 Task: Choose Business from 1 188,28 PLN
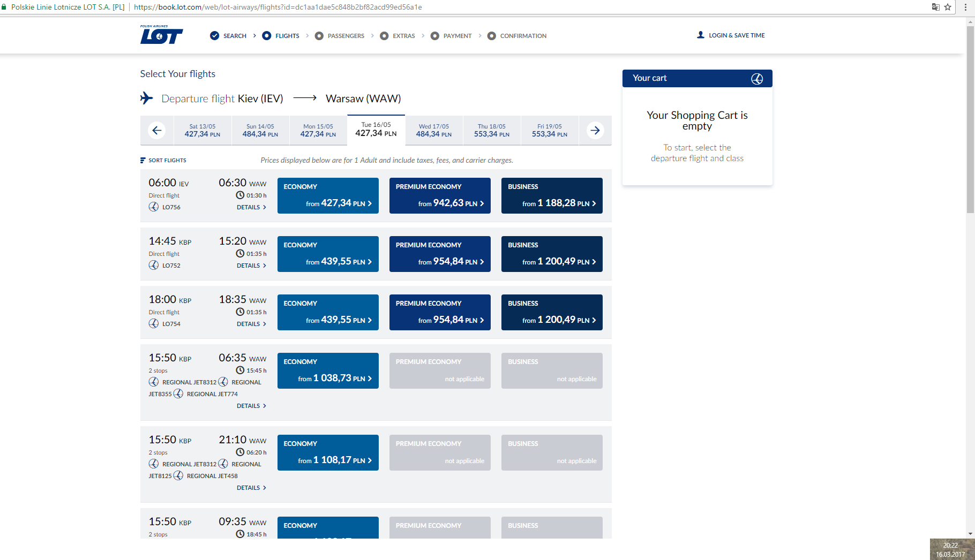(552, 195)
